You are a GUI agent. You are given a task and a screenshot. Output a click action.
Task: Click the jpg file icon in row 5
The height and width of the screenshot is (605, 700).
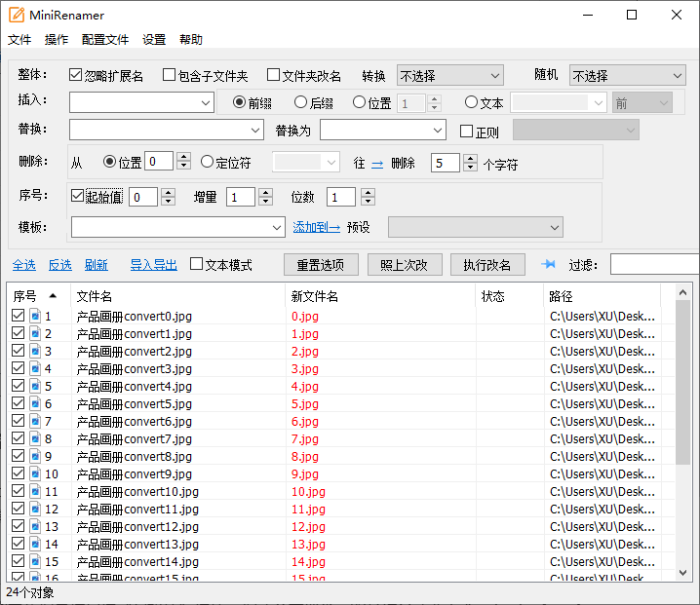point(35,386)
